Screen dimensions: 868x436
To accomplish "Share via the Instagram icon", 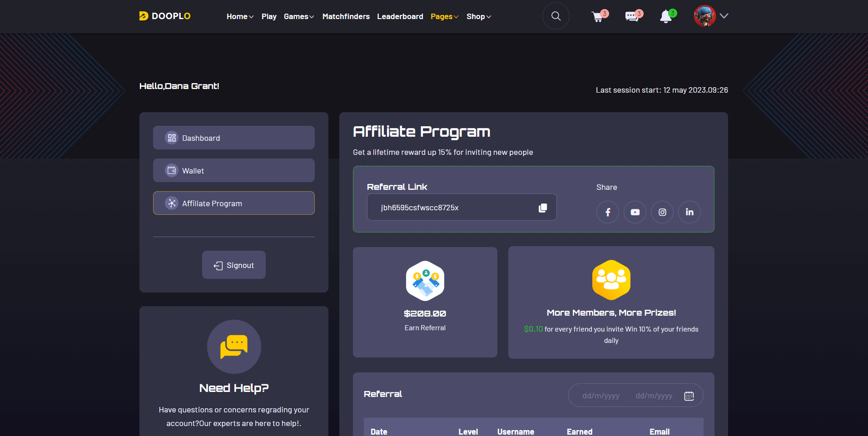I will pyautogui.click(x=662, y=212).
